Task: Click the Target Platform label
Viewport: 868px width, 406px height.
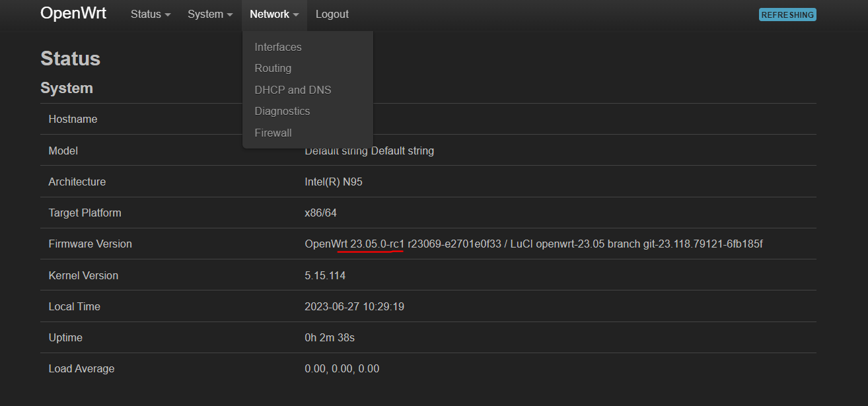Action: (x=85, y=213)
